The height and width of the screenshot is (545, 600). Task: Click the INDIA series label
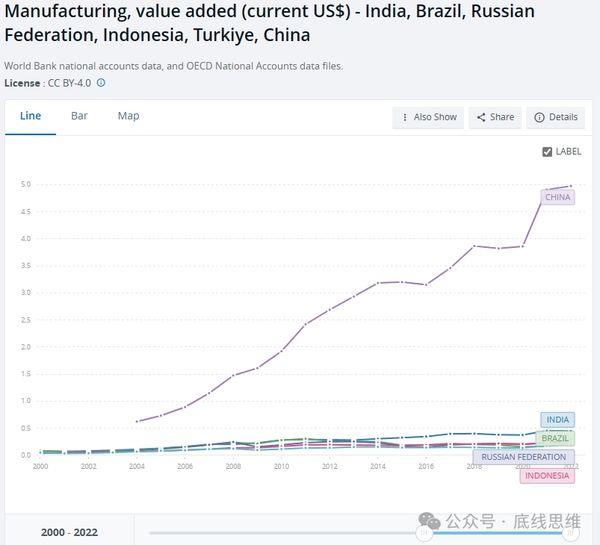click(557, 420)
